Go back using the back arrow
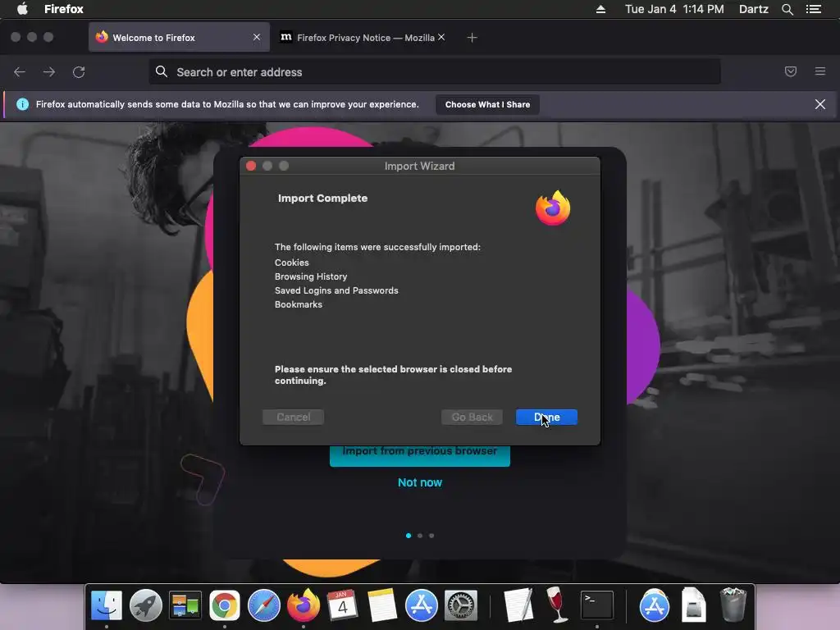The width and height of the screenshot is (840, 630). (x=20, y=72)
